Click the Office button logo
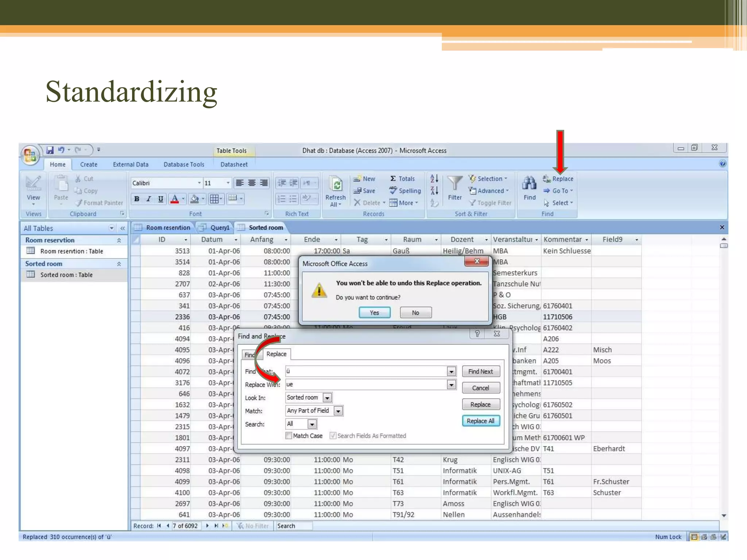Viewport: 747px width, 560px height. pos(30,155)
